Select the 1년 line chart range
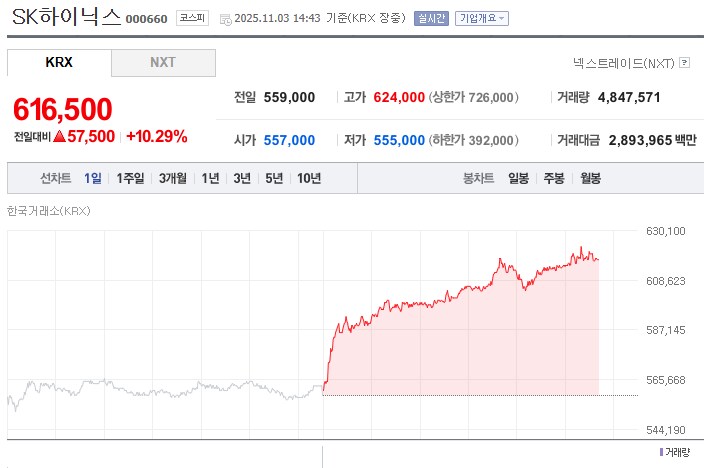The height and width of the screenshot is (468, 704). pyautogui.click(x=210, y=178)
